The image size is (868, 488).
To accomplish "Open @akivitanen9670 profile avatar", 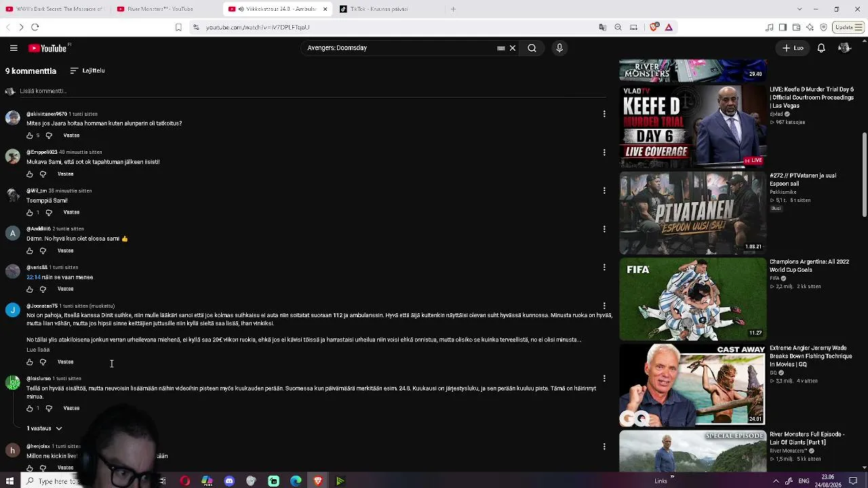I will pyautogui.click(x=13, y=118).
